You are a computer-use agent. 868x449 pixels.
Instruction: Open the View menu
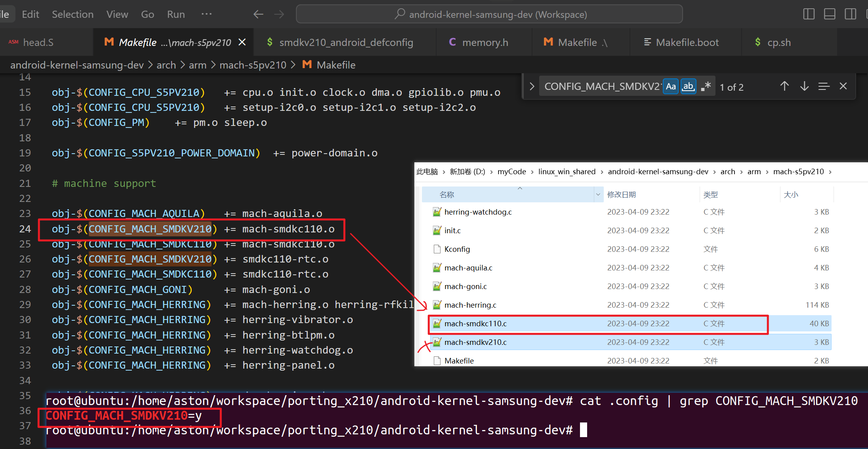117,14
